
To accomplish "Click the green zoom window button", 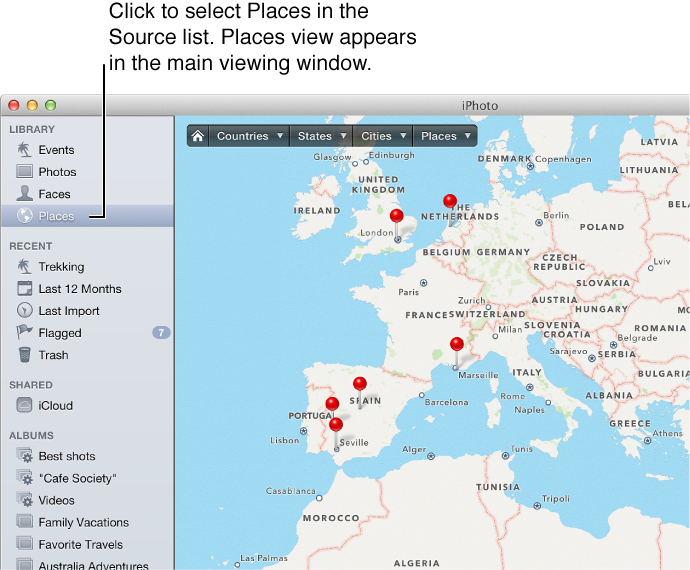I will (x=51, y=105).
